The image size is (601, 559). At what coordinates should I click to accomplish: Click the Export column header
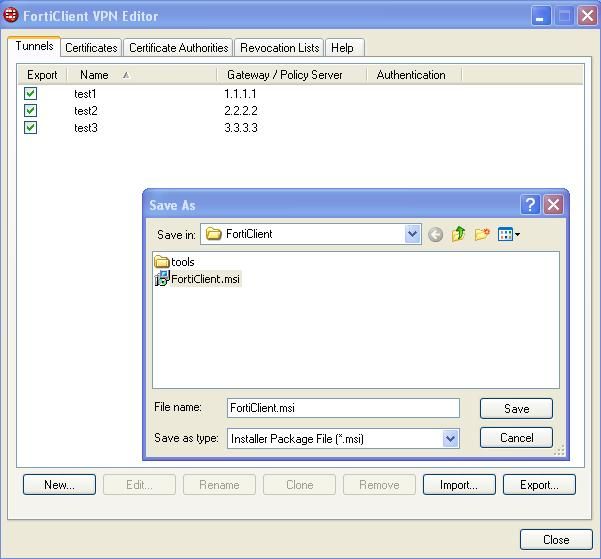[x=42, y=75]
